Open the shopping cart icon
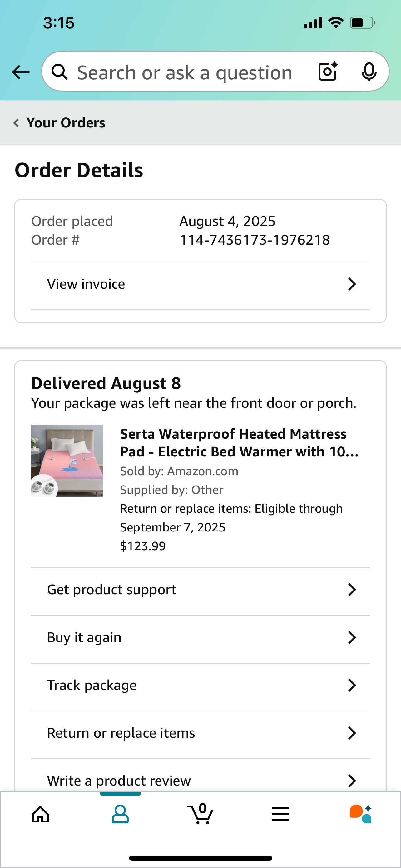The image size is (401, 868). [x=200, y=813]
